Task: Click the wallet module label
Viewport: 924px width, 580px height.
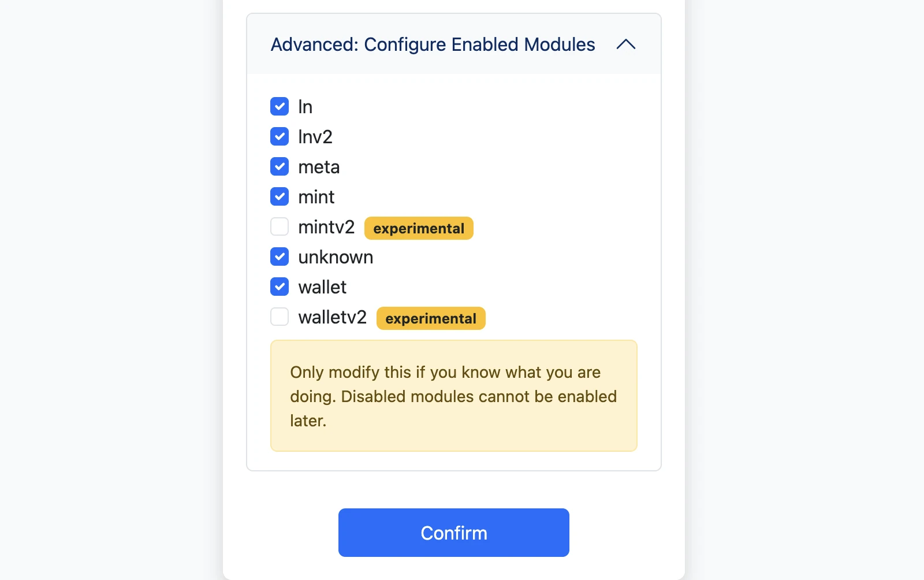Action: pos(322,287)
